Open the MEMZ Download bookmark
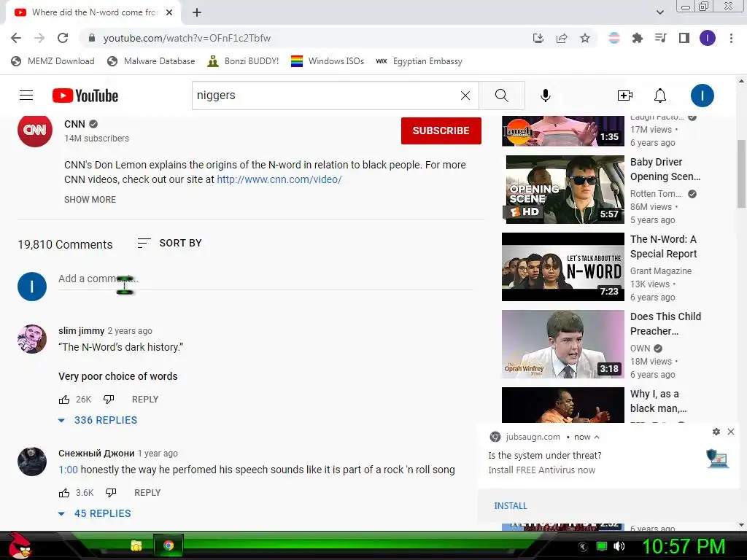 [53, 61]
